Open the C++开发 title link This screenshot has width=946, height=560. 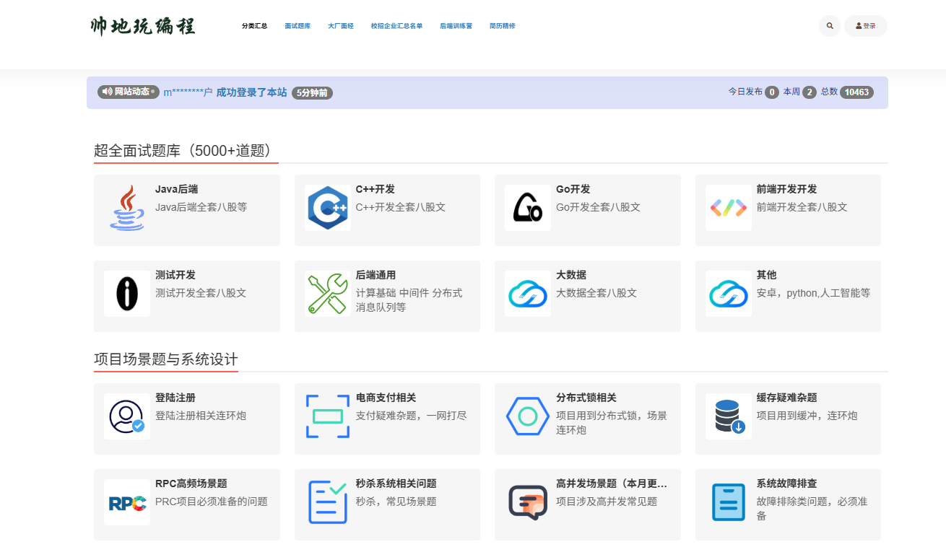[376, 189]
